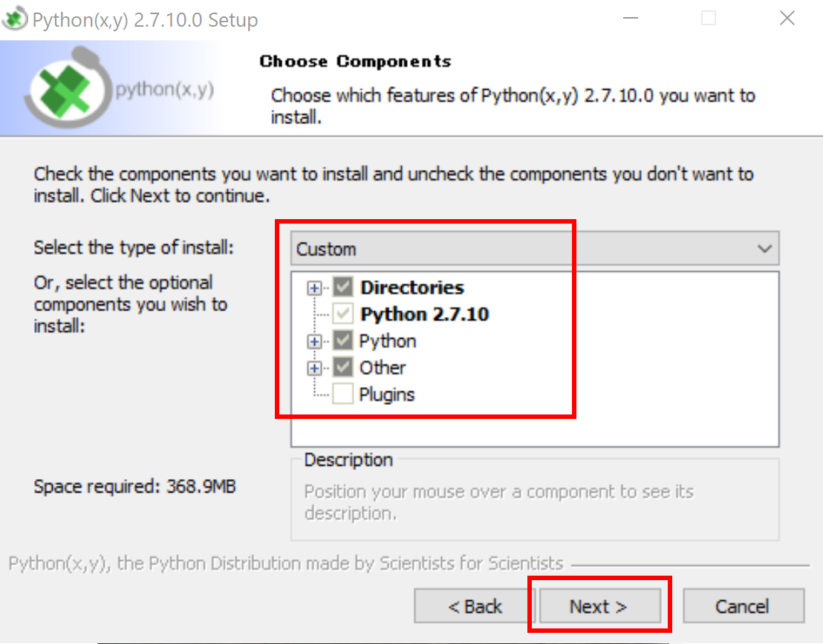Minimize the setup window
Screen dimensions: 823x644
tap(631, 19)
